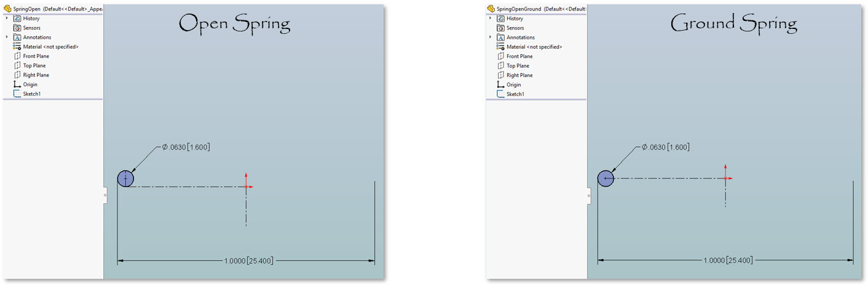This screenshot has height=285, width=868.
Task: Click the red origin marker in Ground Spring view
Action: (726, 178)
